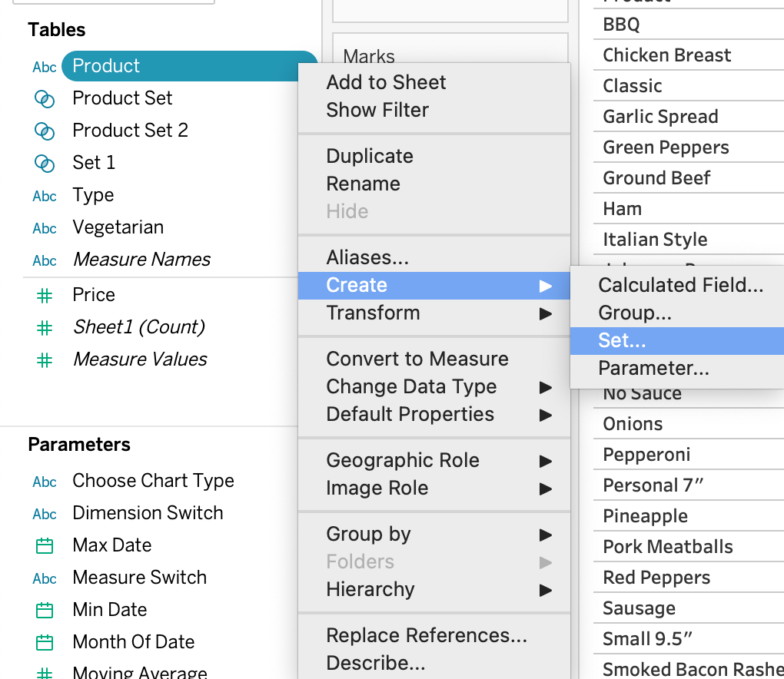The height and width of the screenshot is (679, 784).
Task: Select the Dimension Switch parameter
Action: click(x=148, y=513)
